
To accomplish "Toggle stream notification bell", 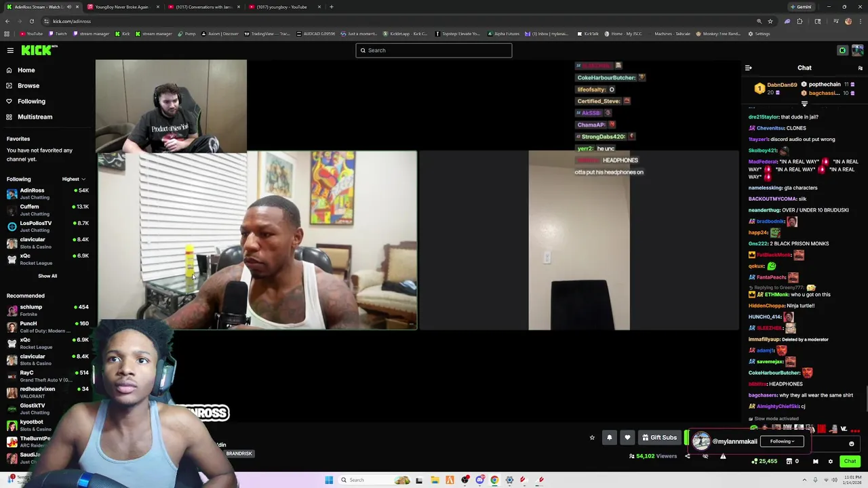I will (609, 438).
